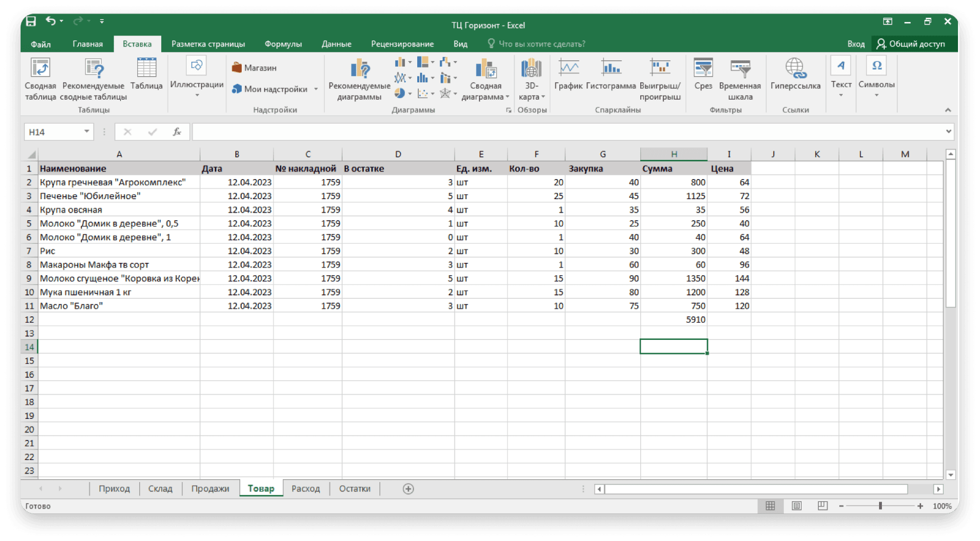
Task: Open the Вид tab
Action: (460, 44)
